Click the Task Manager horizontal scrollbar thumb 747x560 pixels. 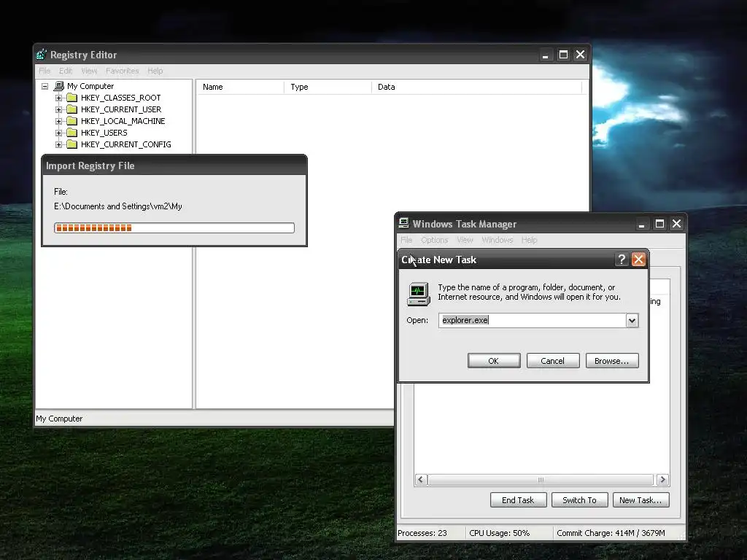541,480
